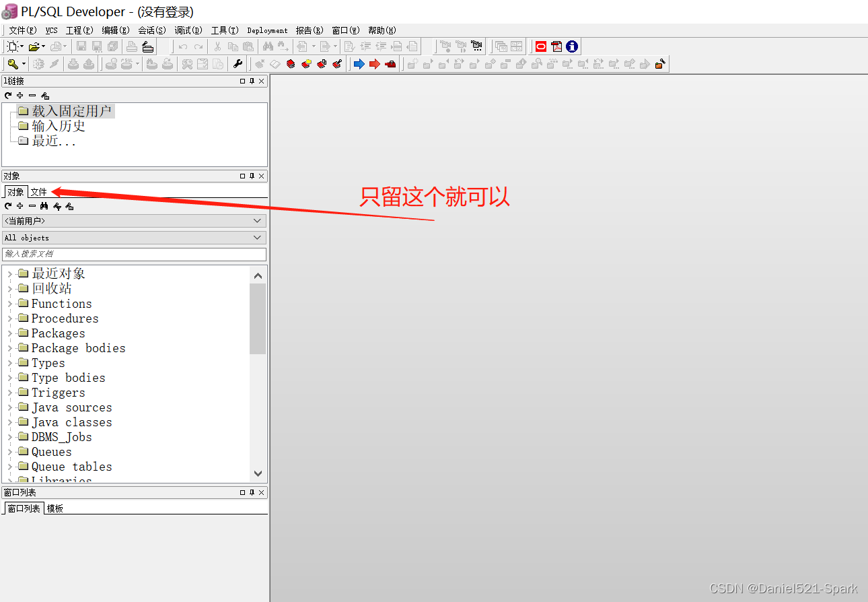The height and width of the screenshot is (602, 868).
Task: Select the Type bodies item
Action: point(68,378)
